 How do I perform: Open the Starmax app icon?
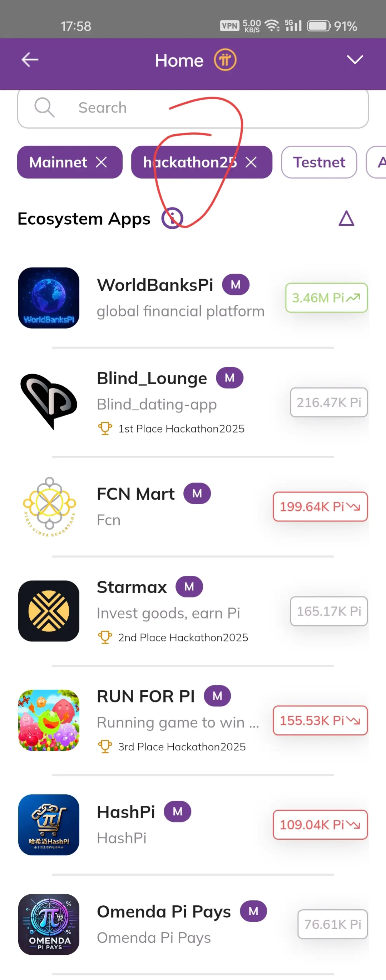[x=49, y=611]
